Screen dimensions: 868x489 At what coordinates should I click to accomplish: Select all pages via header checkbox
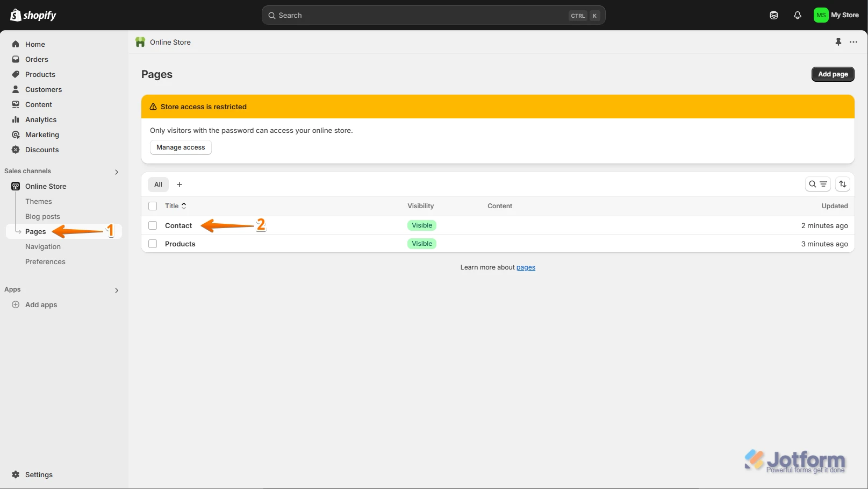coord(152,205)
